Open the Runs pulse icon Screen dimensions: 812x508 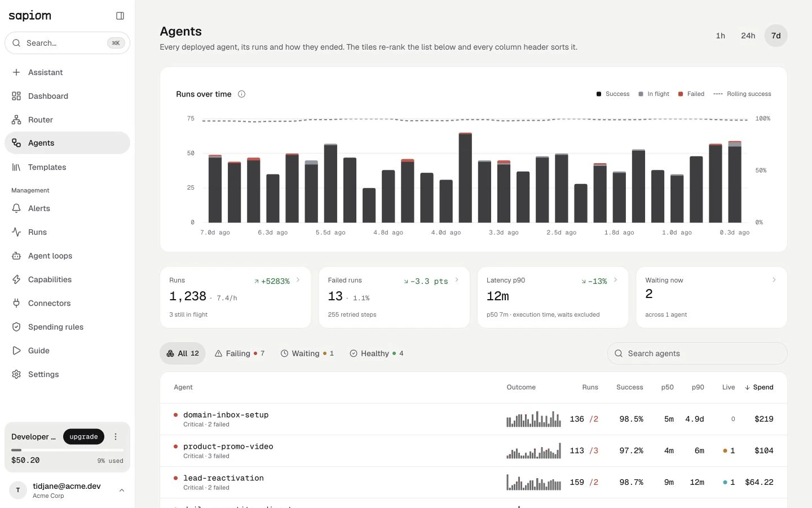click(x=16, y=232)
